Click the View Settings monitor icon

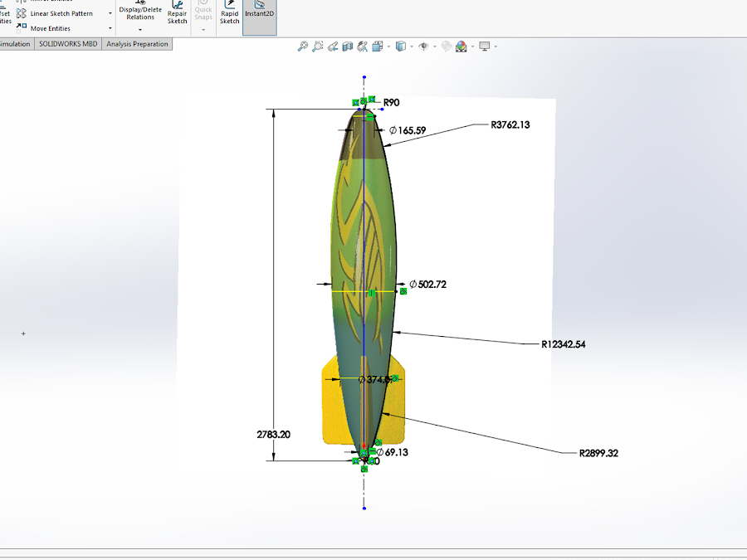pyautogui.click(x=485, y=46)
